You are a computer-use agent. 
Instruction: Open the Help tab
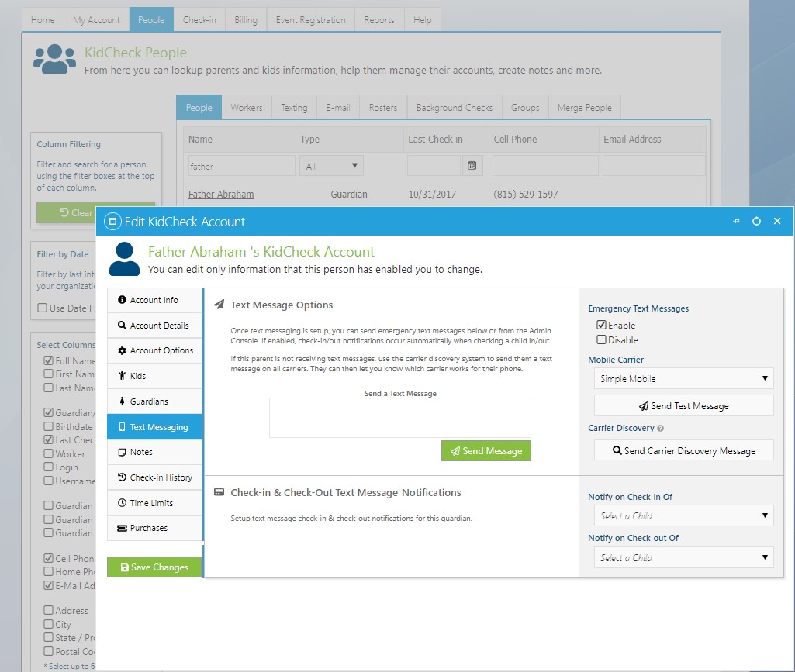[423, 20]
